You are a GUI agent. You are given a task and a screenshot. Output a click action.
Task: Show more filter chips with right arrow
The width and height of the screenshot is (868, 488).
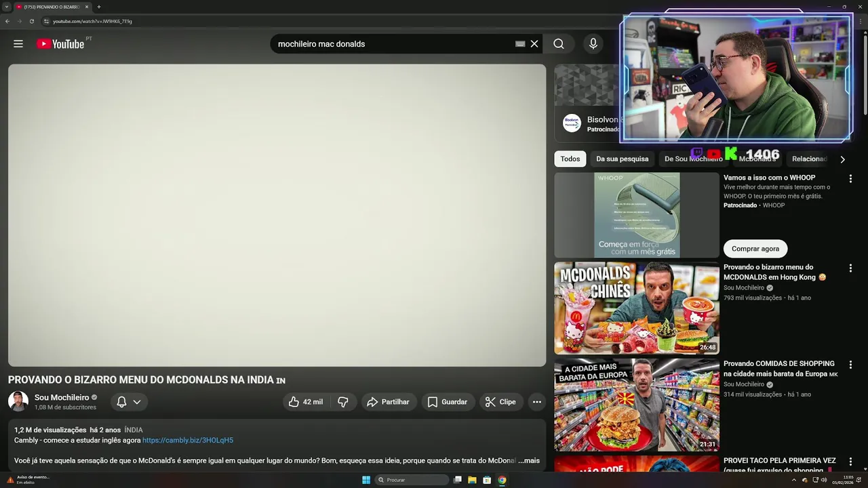[x=842, y=159]
